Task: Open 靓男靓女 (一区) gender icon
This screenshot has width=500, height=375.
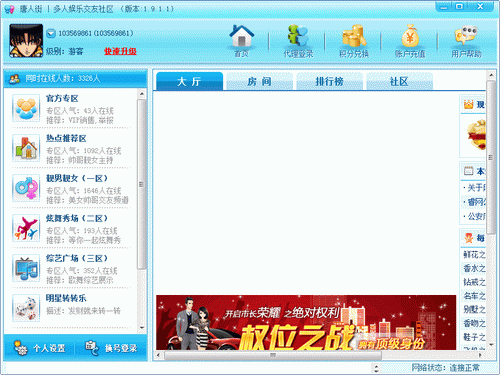Action: pos(26,188)
